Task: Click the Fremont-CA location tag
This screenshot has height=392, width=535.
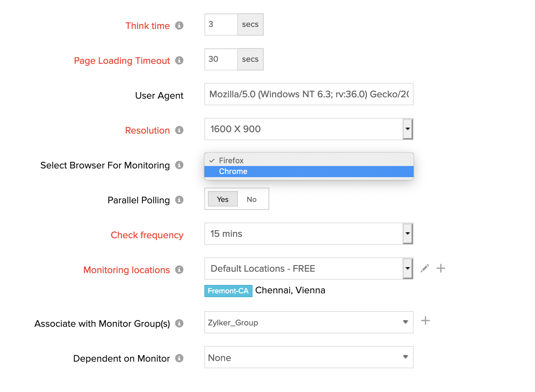Action: [x=228, y=291]
